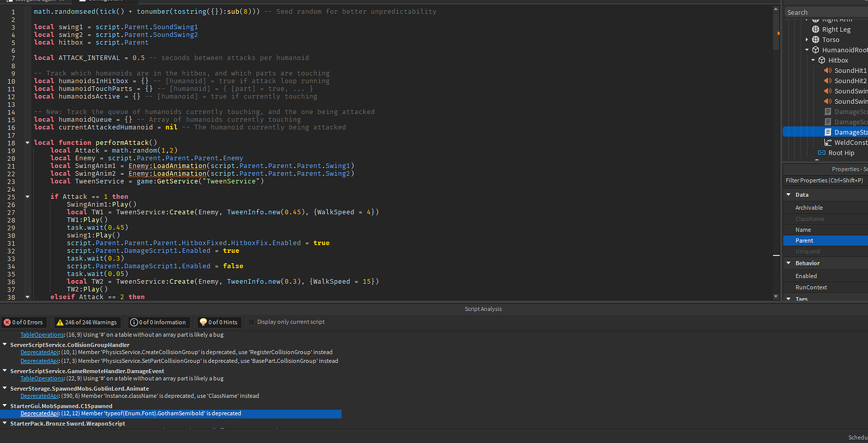
Task: Collapse the HumanoidRootPart tree item
Action: click(x=807, y=49)
